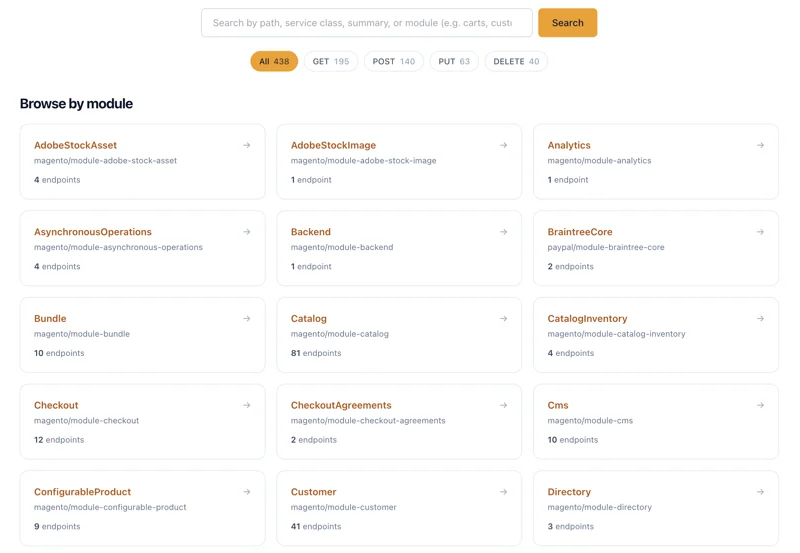Click the orange Search button
This screenshot has height=553, width=800.
tap(567, 22)
